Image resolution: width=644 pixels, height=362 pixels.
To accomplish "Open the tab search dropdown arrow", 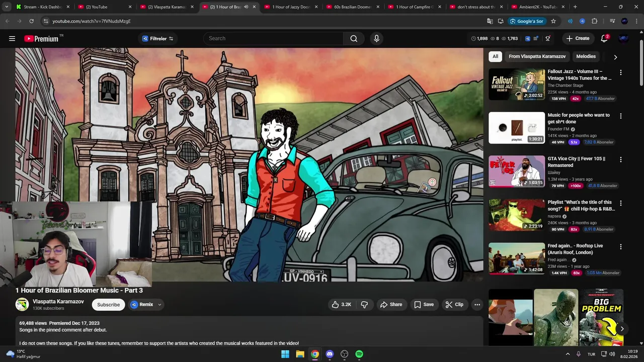I will [7, 7].
